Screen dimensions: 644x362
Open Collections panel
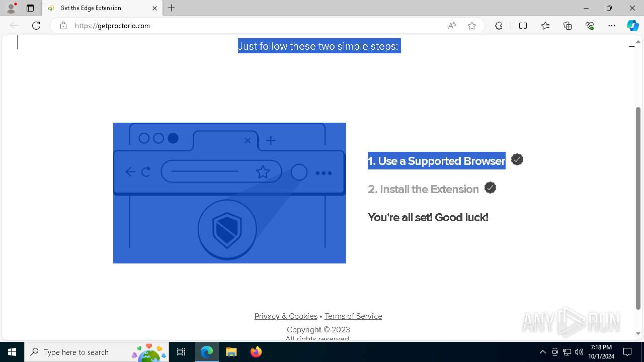pos(568,26)
